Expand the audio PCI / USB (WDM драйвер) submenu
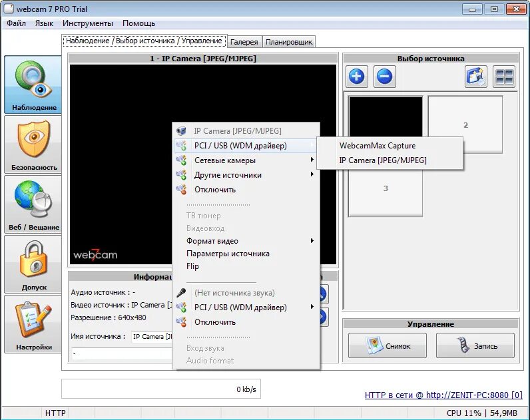This screenshot has height=420, width=530. pos(246,307)
